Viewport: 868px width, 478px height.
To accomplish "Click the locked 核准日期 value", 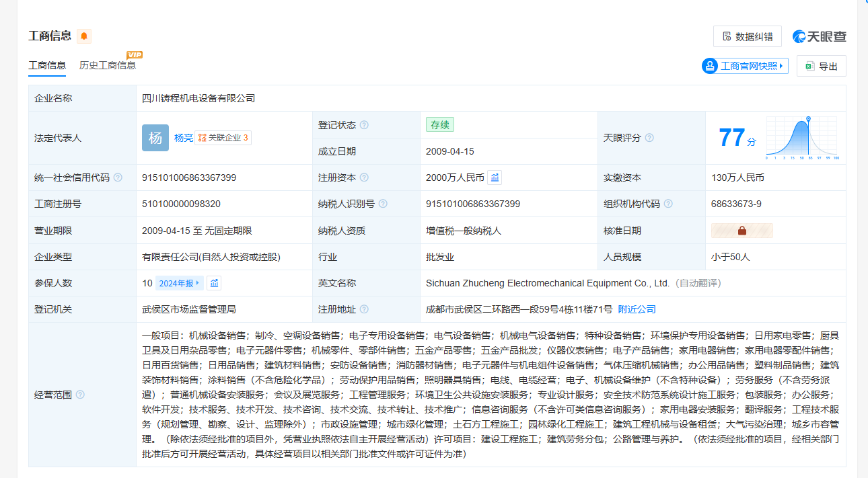I will (x=742, y=231).
